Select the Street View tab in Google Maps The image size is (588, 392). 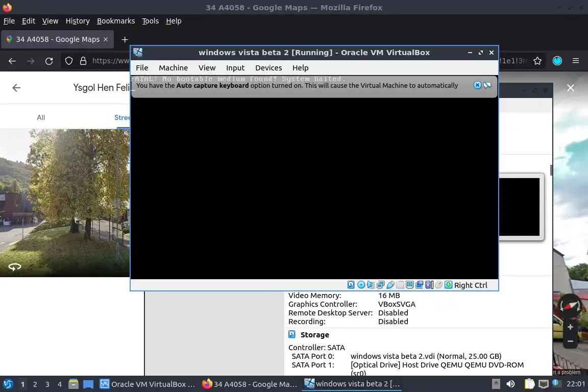[122, 117]
